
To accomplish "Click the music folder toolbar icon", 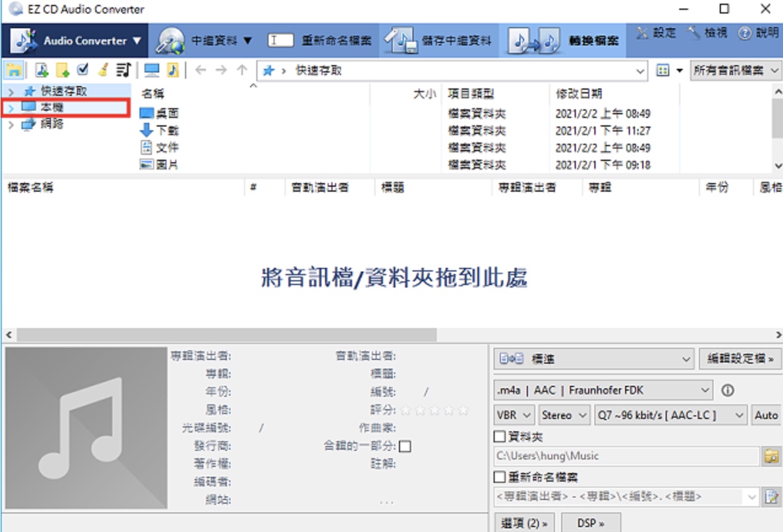I will (173, 70).
